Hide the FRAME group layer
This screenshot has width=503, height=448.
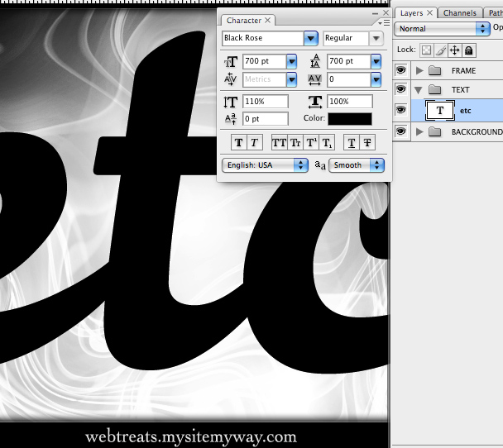click(401, 70)
